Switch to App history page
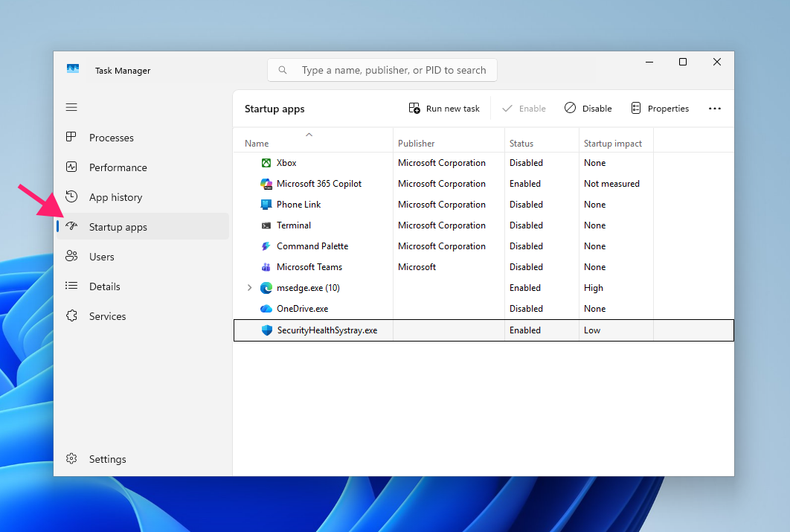The height and width of the screenshot is (532, 790). click(143, 197)
